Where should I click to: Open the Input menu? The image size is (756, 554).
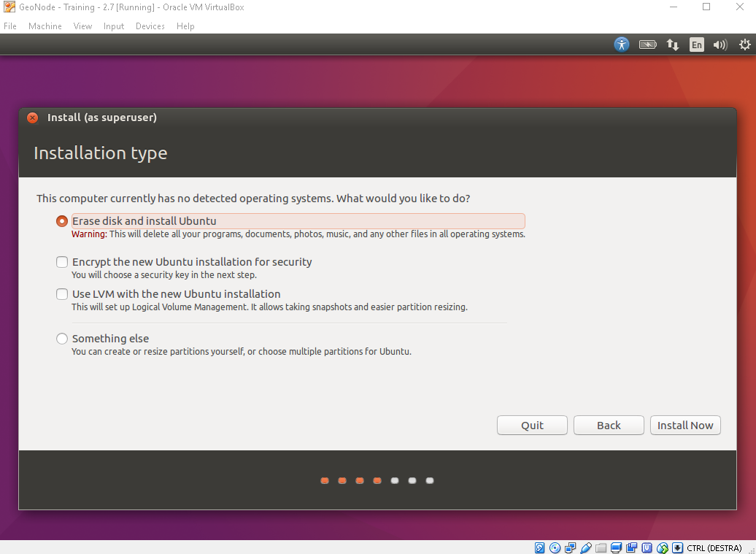tap(114, 26)
